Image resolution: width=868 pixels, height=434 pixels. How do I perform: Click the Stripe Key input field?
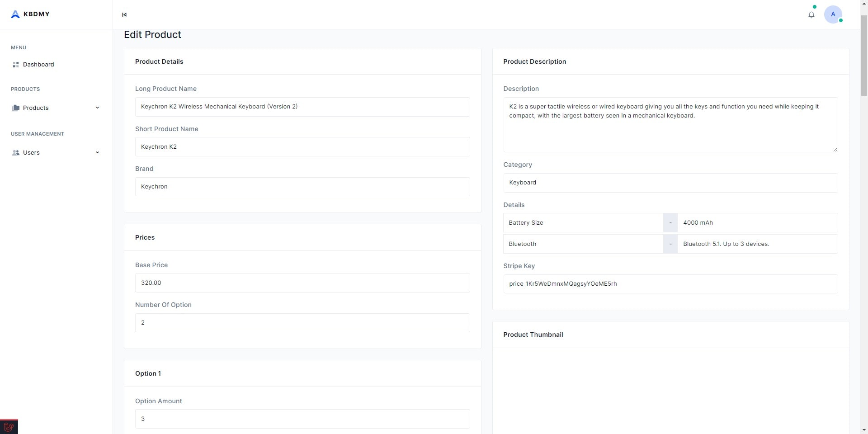click(x=670, y=284)
